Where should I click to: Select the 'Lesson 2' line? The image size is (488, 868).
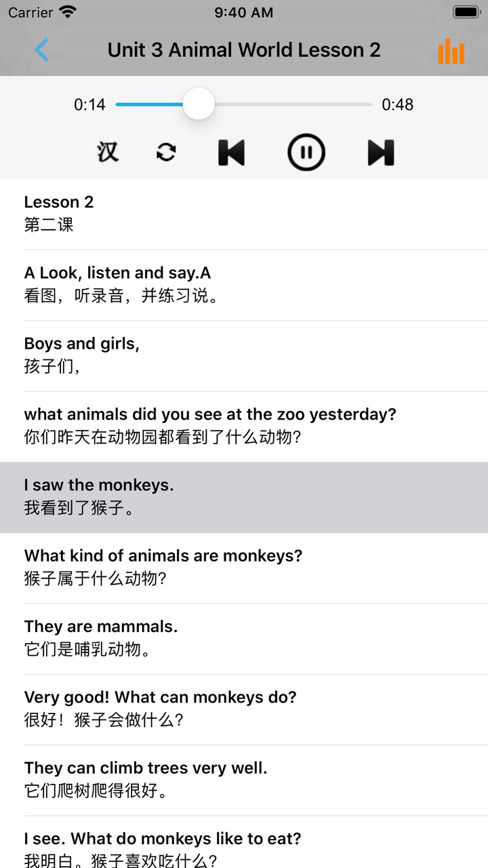(244, 214)
